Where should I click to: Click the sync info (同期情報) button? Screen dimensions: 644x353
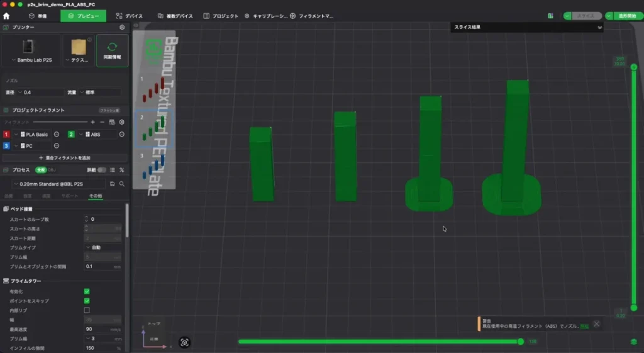pos(112,50)
